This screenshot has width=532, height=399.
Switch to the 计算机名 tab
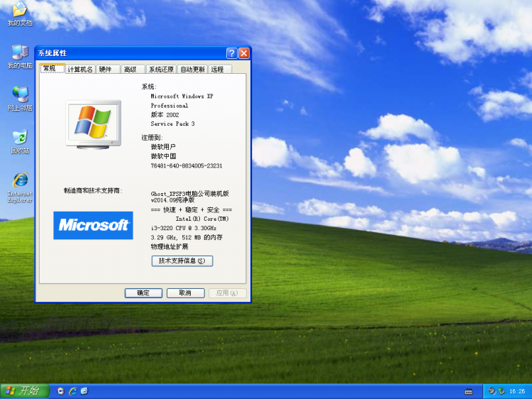click(80, 70)
